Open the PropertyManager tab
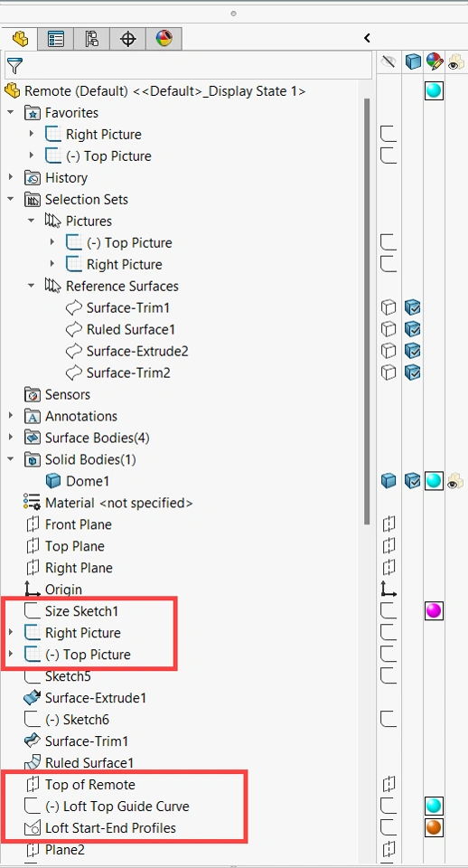468x868 pixels. (56, 39)
